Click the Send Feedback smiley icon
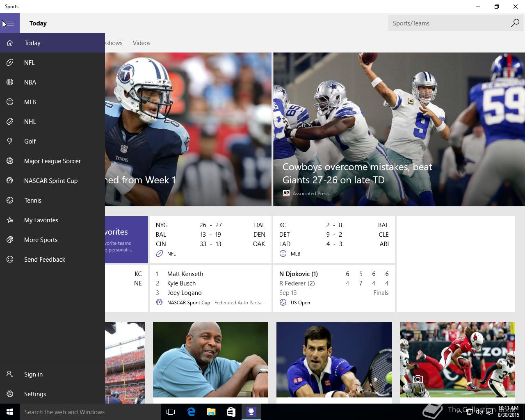Image resolution: width=525 pixels, height=420 pixels. coord(10,259)
